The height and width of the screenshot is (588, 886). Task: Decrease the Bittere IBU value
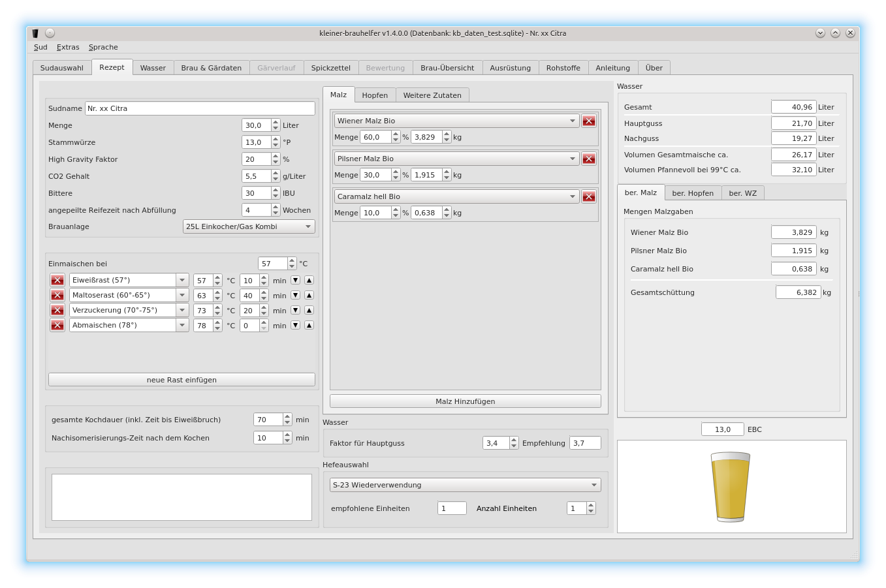(276, 196)
